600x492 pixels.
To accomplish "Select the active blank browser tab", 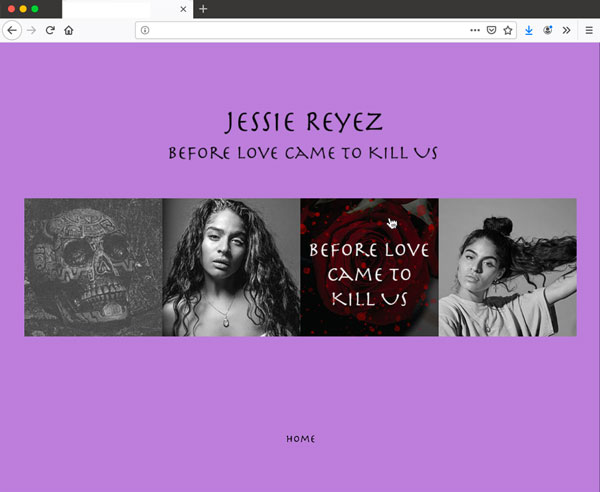I will coord(127,9).
